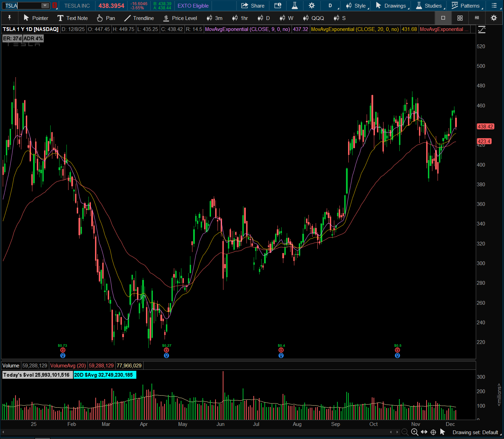Open grid settings gear in drawing toolbar
Viewport: 504px width, 439px height.
(494, 18)
